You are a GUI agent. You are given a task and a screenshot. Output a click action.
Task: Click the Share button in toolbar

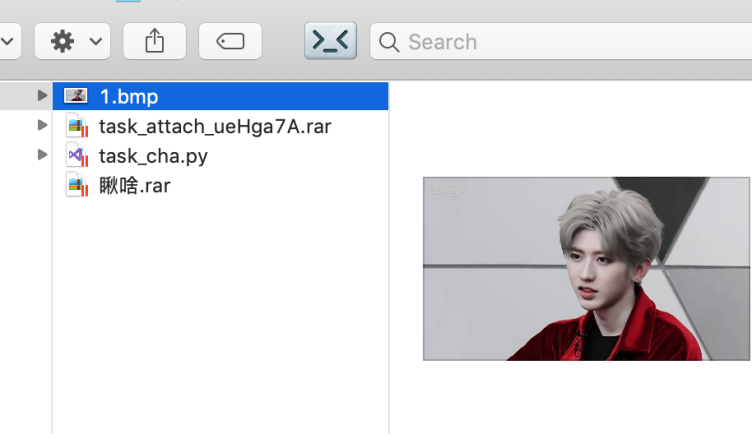click(154, 41)
